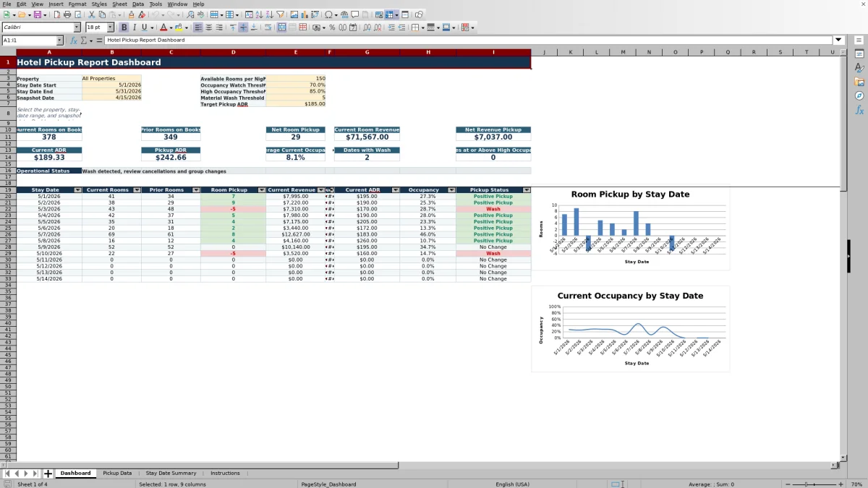Open Occupancy column filter dropdown
Screen dimensions: 868x488
pyautogui.click(x=451, y=190)
